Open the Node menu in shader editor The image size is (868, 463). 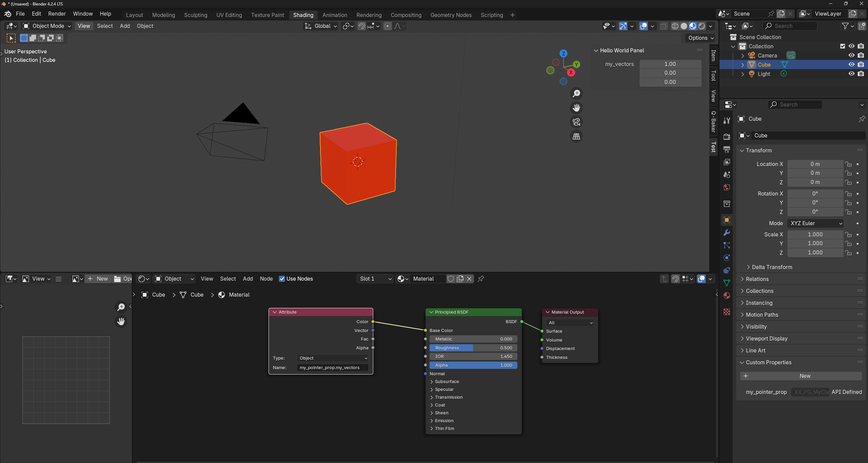click(266, 279)
